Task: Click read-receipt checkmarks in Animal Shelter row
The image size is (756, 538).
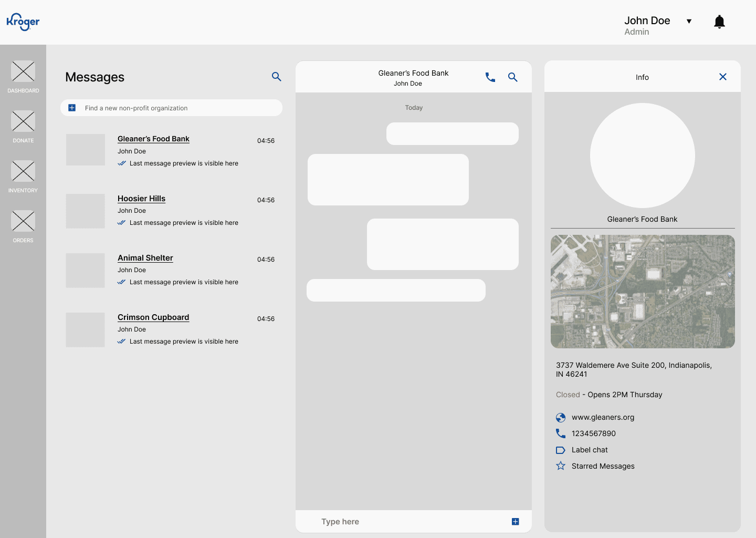Action: click(121, 282)
